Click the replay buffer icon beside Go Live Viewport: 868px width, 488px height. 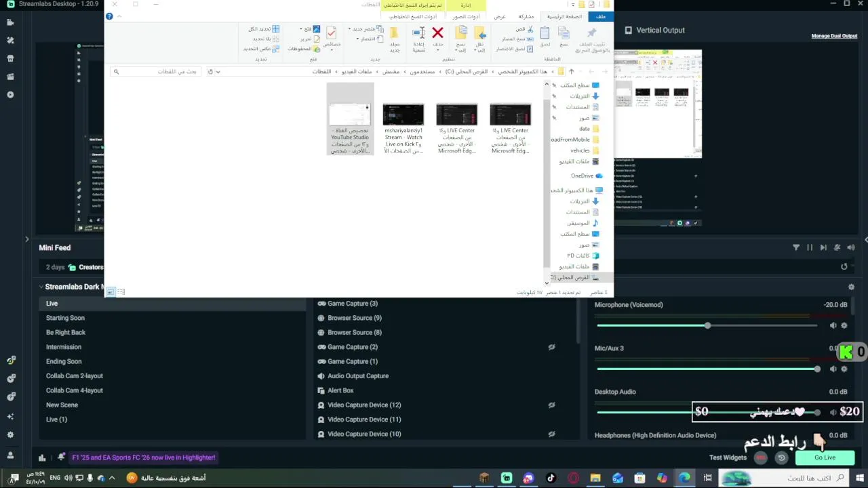pyautogui.click(x=781, y=457)
